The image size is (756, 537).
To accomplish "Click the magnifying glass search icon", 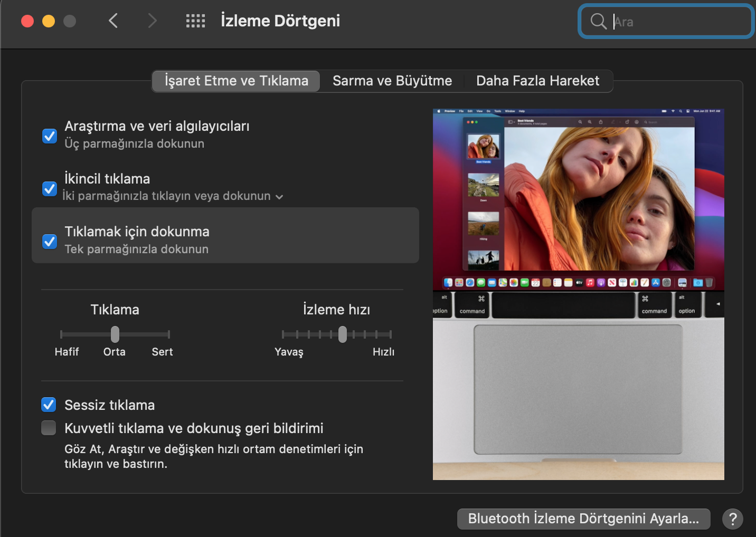I will (598, 22).
